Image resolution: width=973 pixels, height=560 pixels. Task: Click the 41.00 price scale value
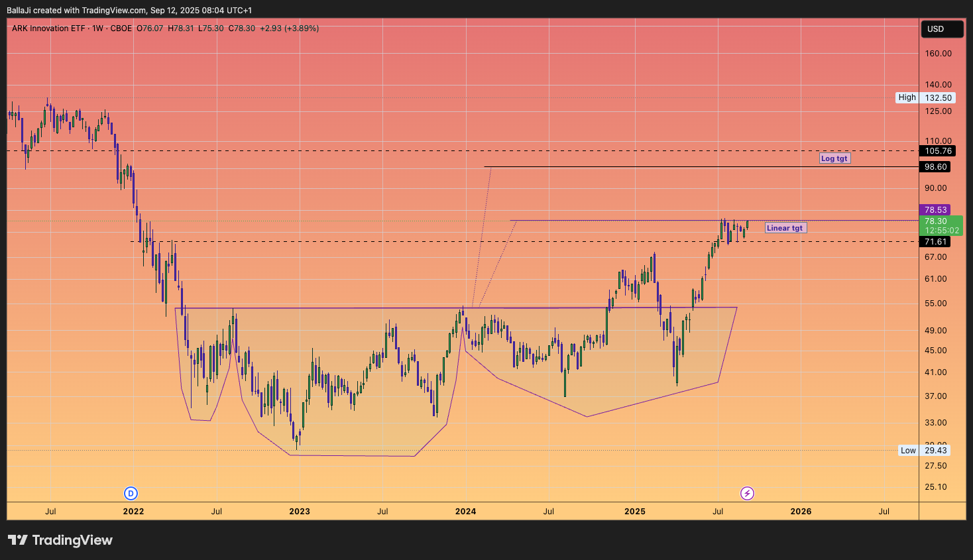[x=935, y=372]
